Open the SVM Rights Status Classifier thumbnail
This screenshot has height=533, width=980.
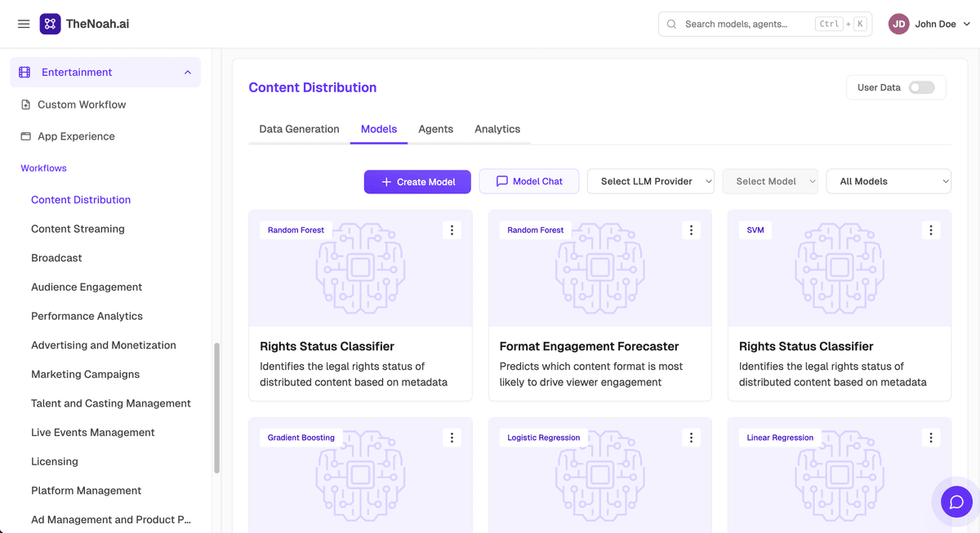click(840, 269)
